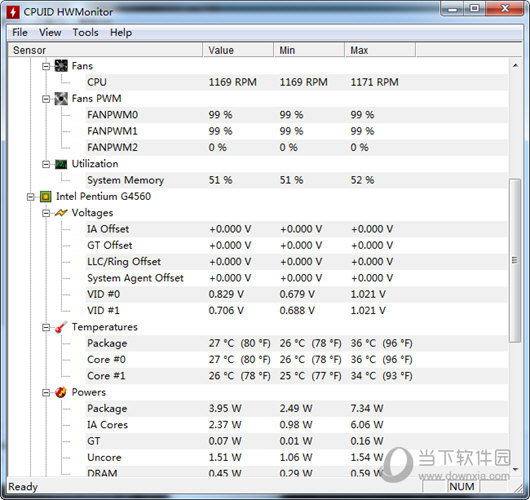Select the Core #0 temperature row

(x=297, y=360)
